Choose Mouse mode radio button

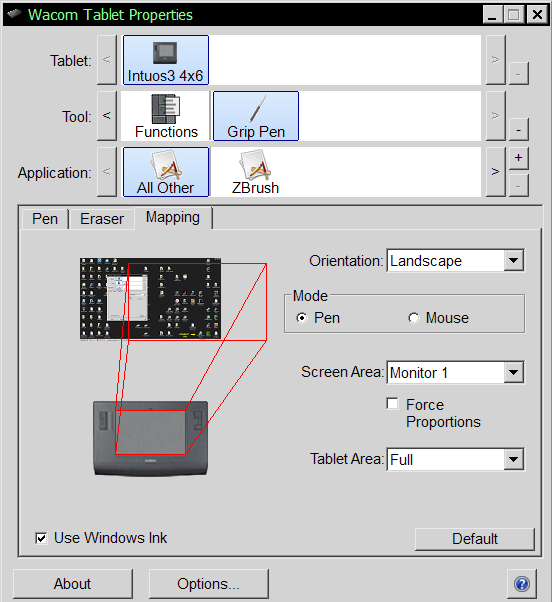coord(413,318)
